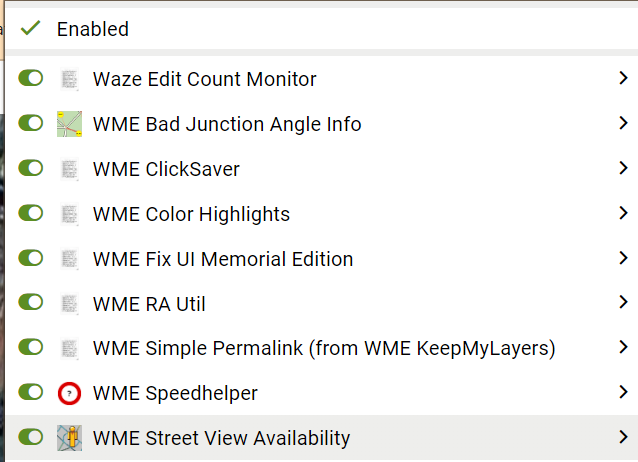638x462 pixels.
Task: Click the red WME Speedhelper icon
Action: pos(69,393)
